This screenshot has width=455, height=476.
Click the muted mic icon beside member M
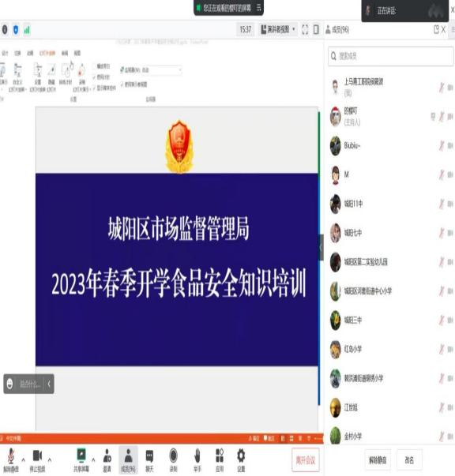pyautogui.click(x=442, y=175)
